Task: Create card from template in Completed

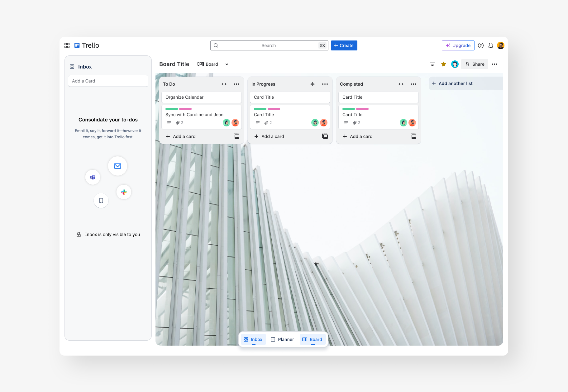Action: [x=413, y=136]
